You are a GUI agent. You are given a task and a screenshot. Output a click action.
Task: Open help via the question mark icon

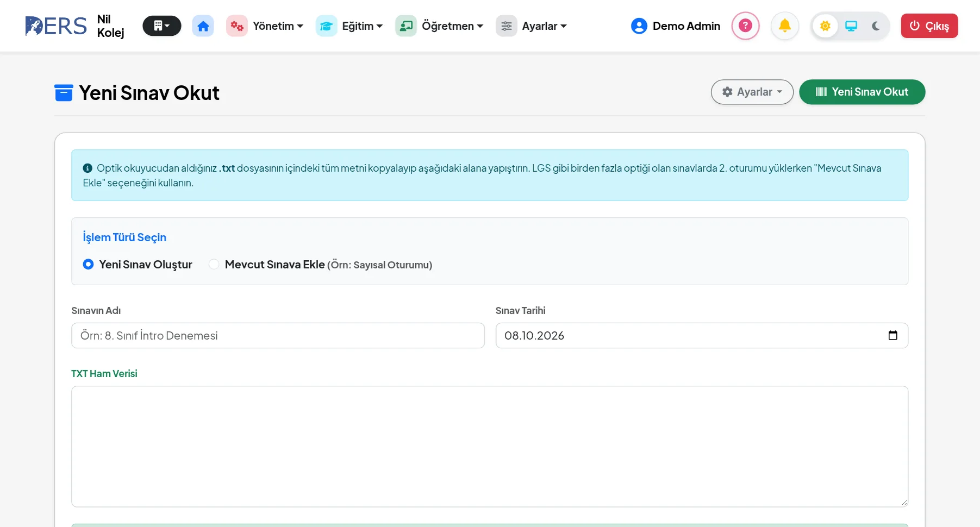(x=745, y=26)
